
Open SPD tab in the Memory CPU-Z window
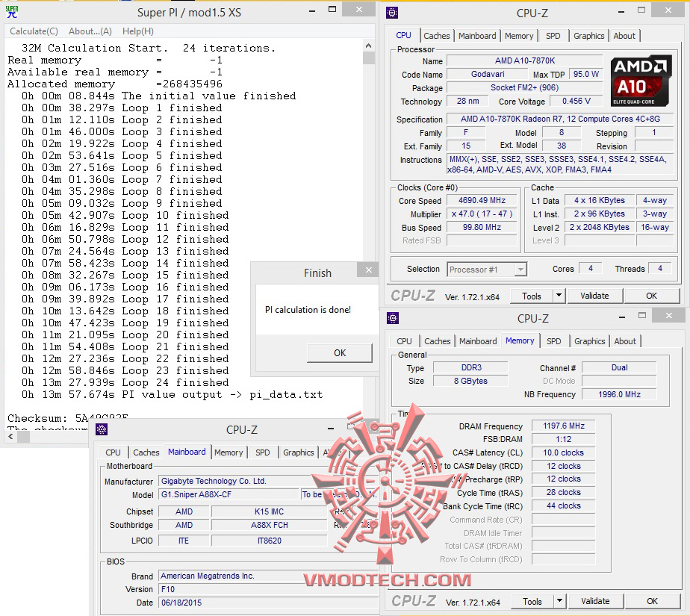553,341
